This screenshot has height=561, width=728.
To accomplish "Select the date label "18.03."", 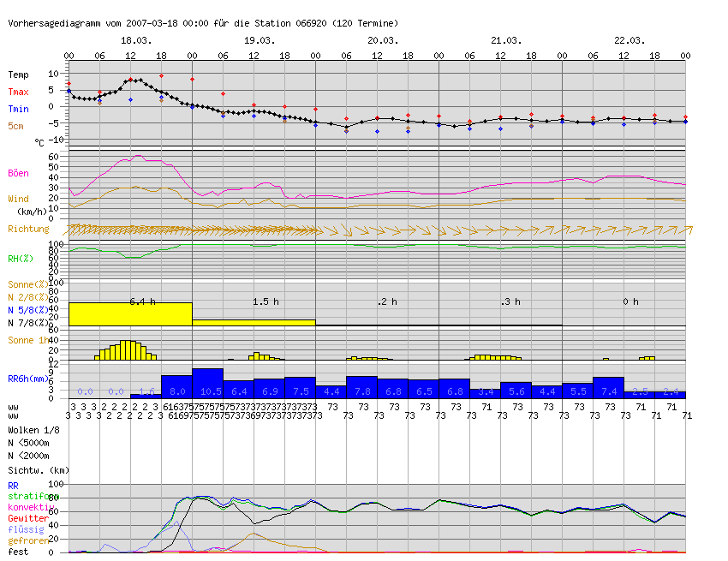I will tap(136, 40).
